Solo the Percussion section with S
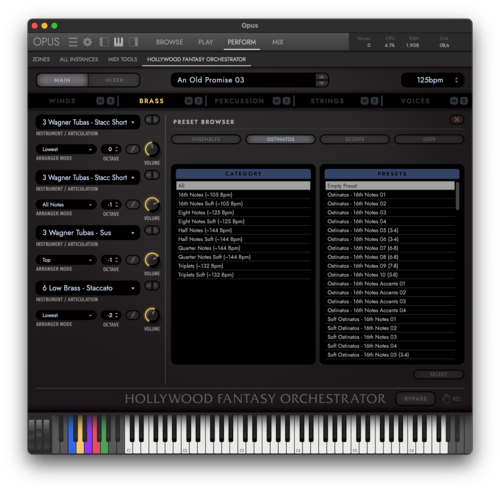 [x=287, y=101]
